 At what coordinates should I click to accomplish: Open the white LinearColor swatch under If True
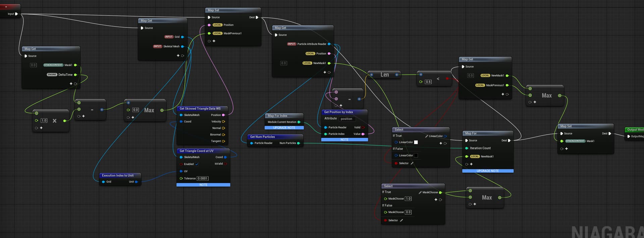[x=416, y=142]
